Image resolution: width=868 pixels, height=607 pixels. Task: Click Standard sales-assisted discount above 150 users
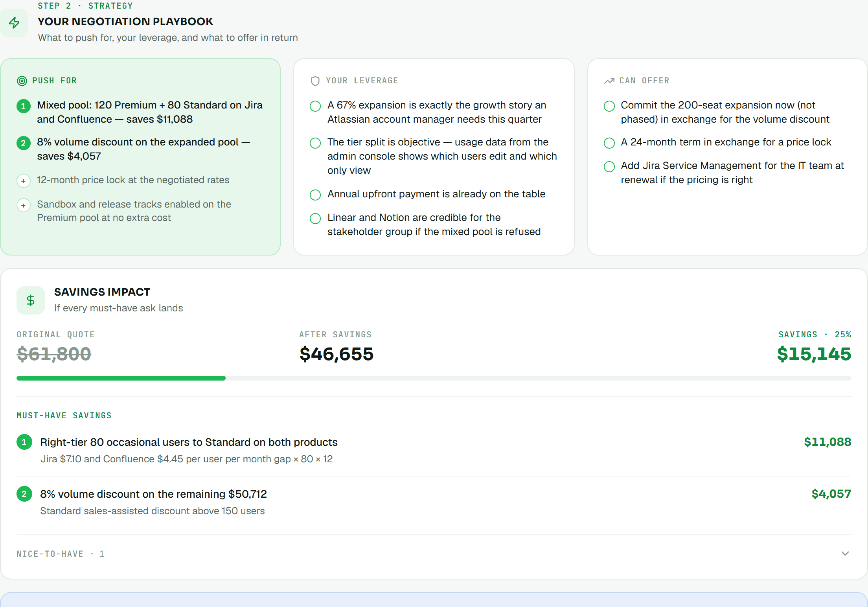tap(153, 511)
